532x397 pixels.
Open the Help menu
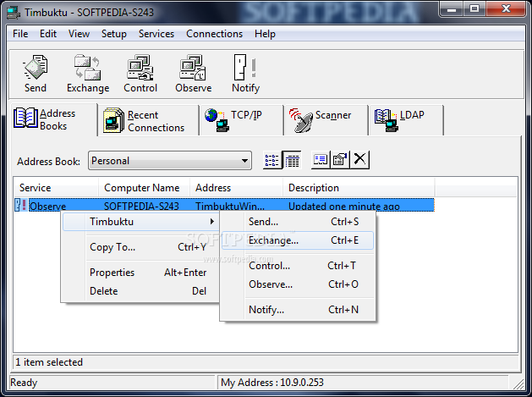pos(265,34)
